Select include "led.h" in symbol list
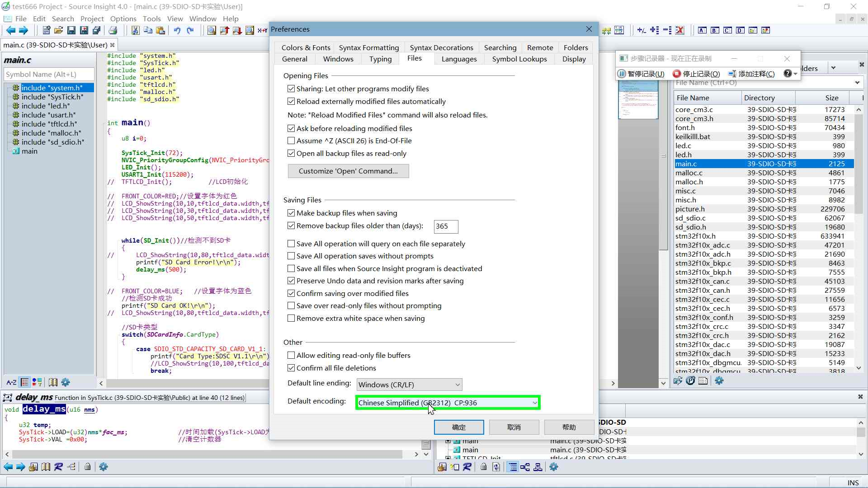Screen dimensions: 868x488 pyautogui.click(x=46, y=106)
